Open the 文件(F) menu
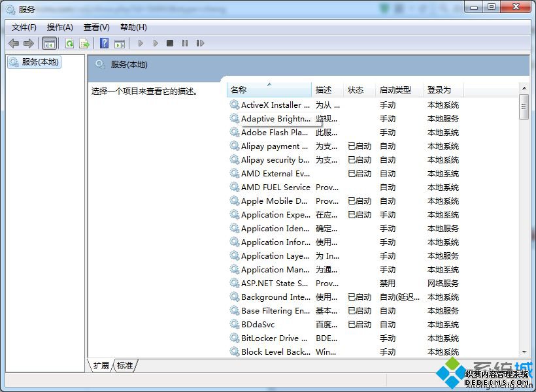 pos(24,27)
